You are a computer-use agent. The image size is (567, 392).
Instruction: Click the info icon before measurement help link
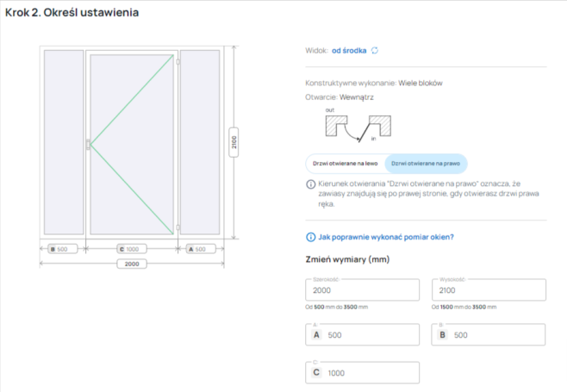tap(310, 237)
